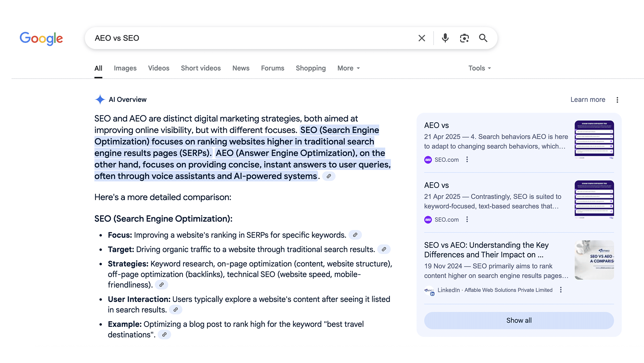The height and width of the screenshot is (363, 644).
Task: Switch to the Videos tab
Action: [159, 68]
